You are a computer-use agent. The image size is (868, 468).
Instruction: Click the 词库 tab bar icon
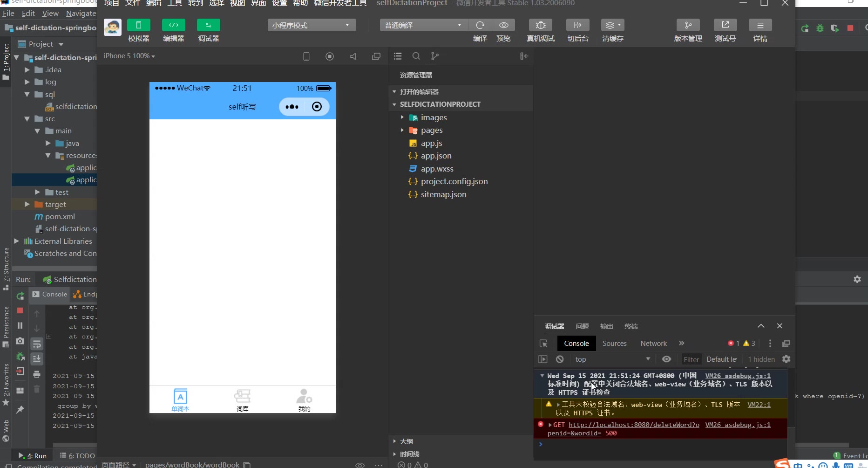(242, 400)
